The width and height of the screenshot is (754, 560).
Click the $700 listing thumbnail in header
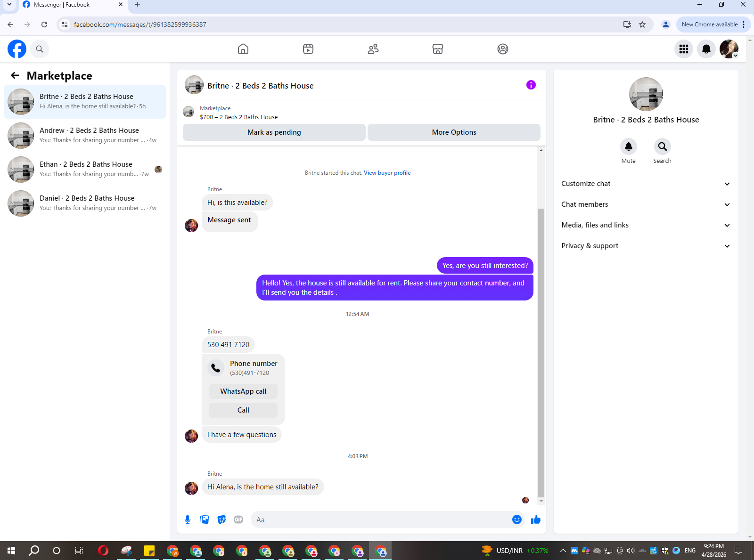point(188,112)
